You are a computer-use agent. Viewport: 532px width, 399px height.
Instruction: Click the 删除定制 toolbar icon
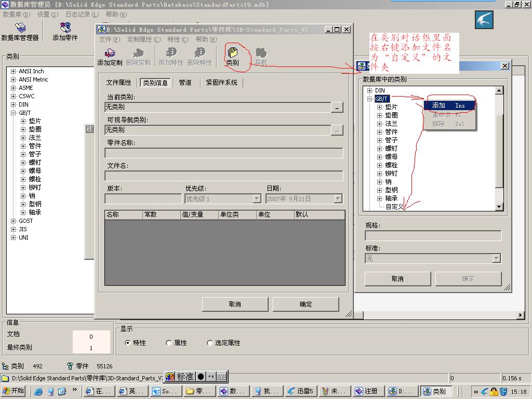(x=138, y=57)
